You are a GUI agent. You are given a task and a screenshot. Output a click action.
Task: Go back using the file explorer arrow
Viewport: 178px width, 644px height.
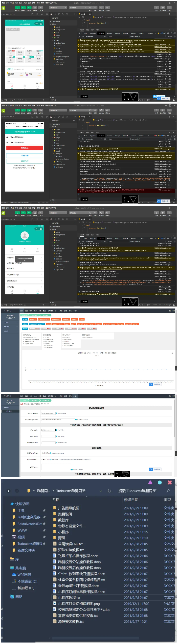[x=8, y=491]
